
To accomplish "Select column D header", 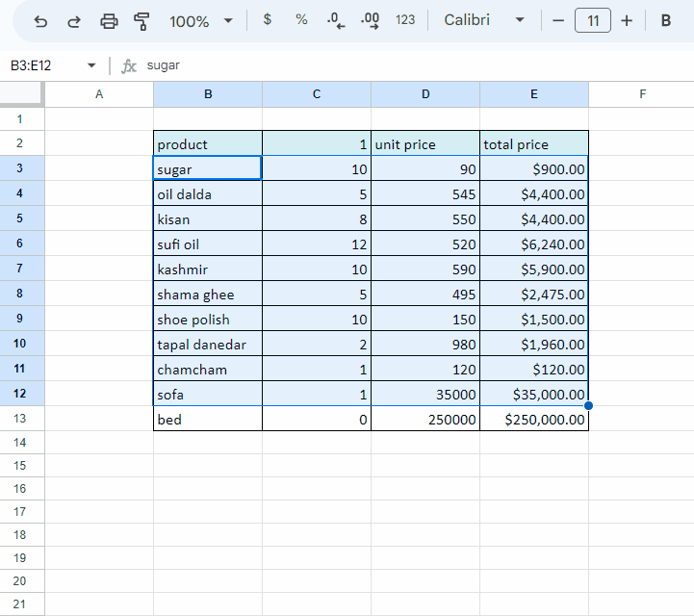I will [425, 94].
